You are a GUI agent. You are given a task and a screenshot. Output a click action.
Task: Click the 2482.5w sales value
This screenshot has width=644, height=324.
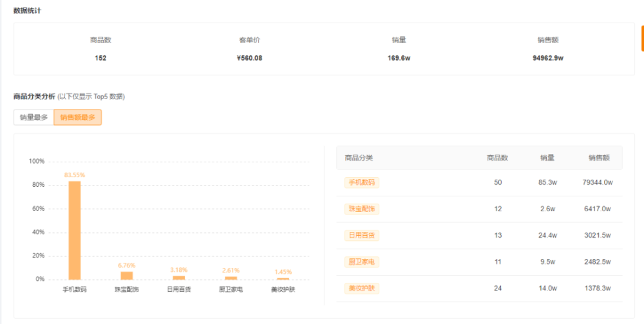[x=598, y=262]
